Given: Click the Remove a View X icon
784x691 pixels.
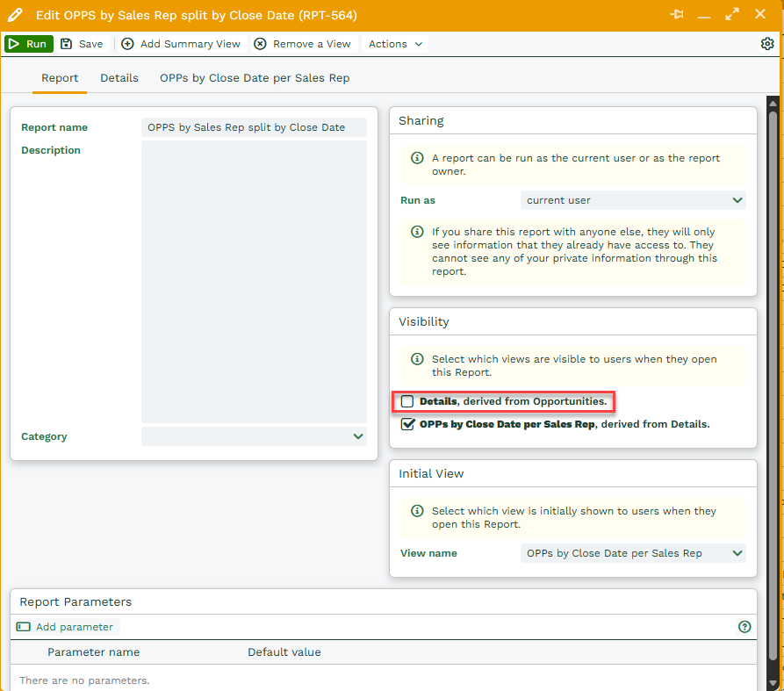Looking at the screenshot, I should 260,44.
